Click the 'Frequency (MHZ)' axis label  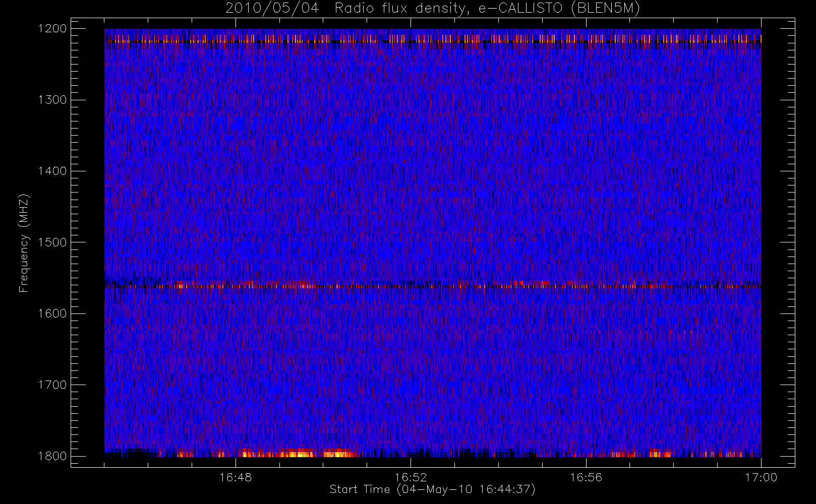pos(24,243)
